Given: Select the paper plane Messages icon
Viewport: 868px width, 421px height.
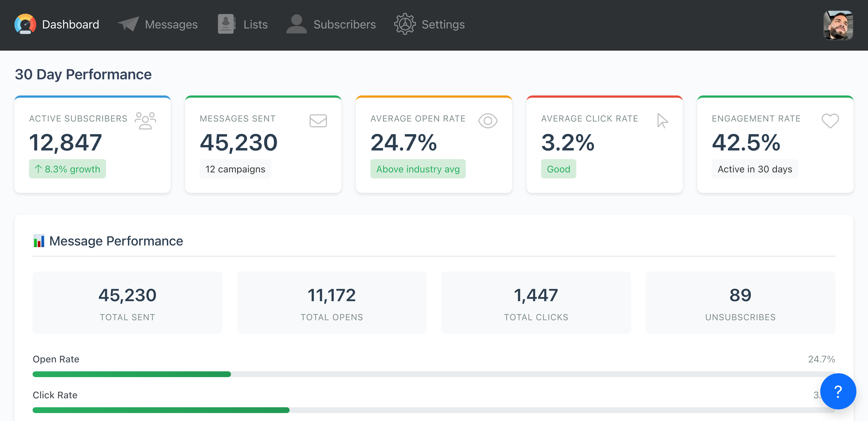Looking at the screenshot, I should 128,24.
